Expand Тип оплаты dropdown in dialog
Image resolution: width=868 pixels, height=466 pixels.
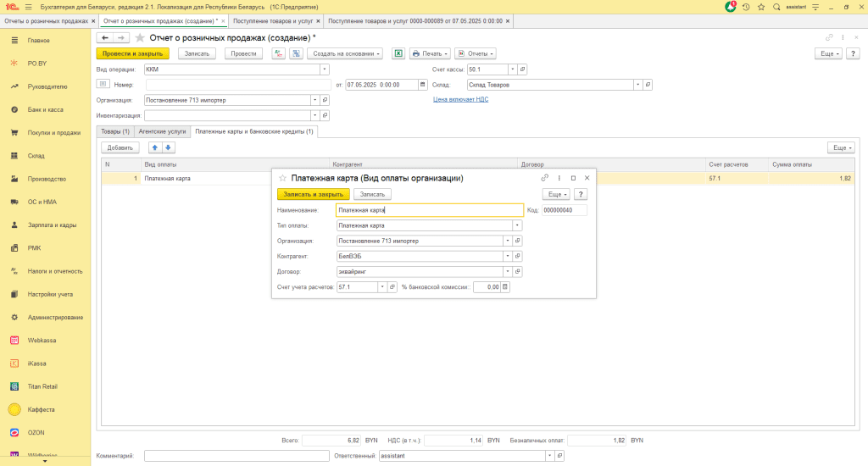[x=517, y=225]
